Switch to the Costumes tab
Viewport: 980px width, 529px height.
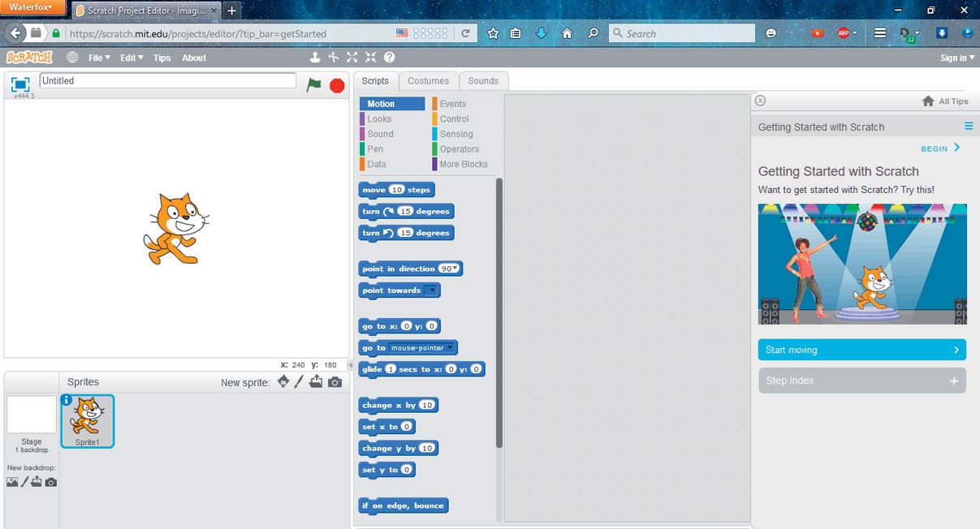point(428,81)
